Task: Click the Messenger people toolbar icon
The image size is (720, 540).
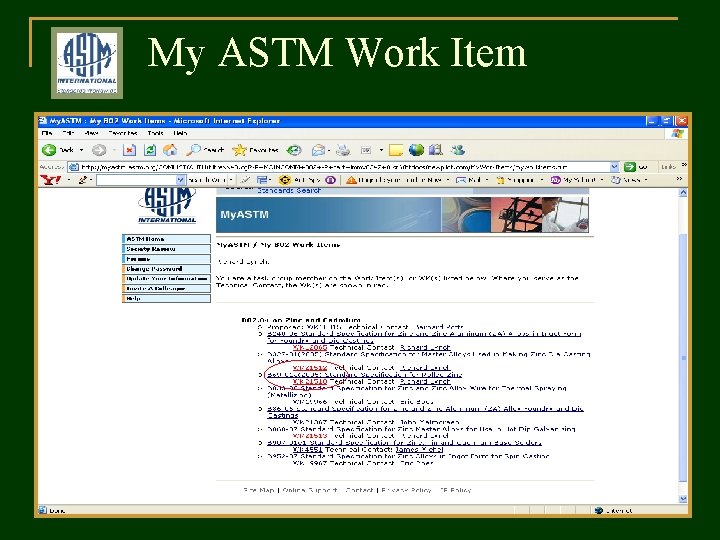Action: [458, 150]
